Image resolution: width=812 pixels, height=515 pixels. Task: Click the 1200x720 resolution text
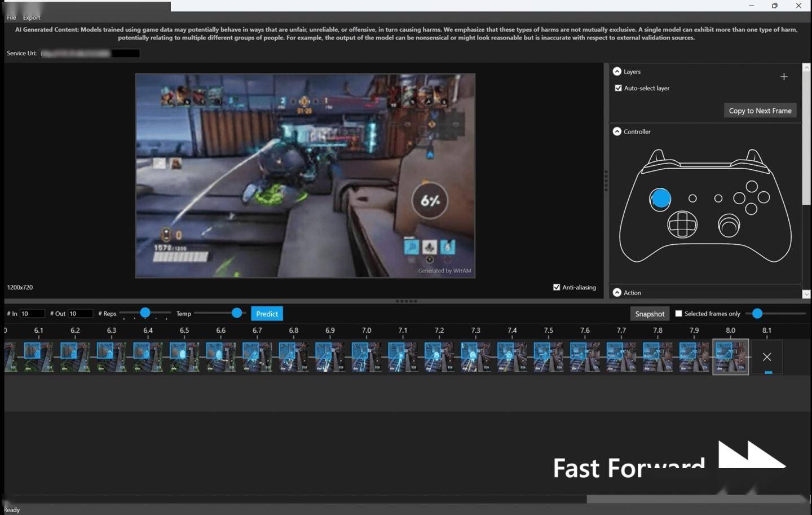coord(20,287)
